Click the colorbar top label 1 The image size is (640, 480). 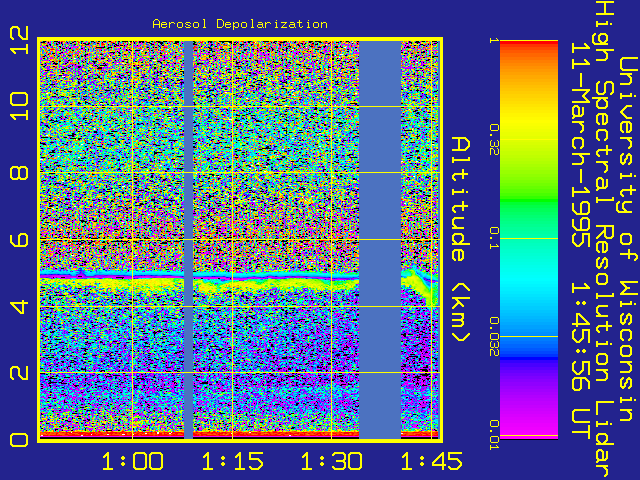click(x=494, y=40)
